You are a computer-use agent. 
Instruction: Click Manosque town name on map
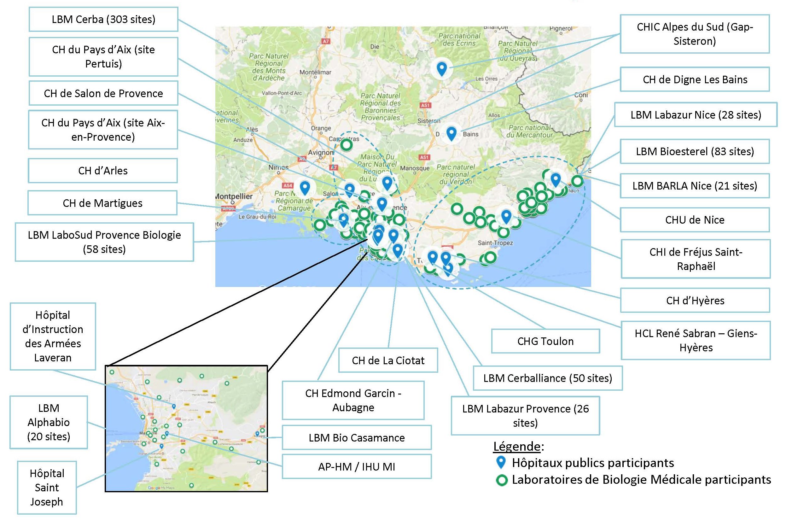pyautogui.click(x=415, y=168)
